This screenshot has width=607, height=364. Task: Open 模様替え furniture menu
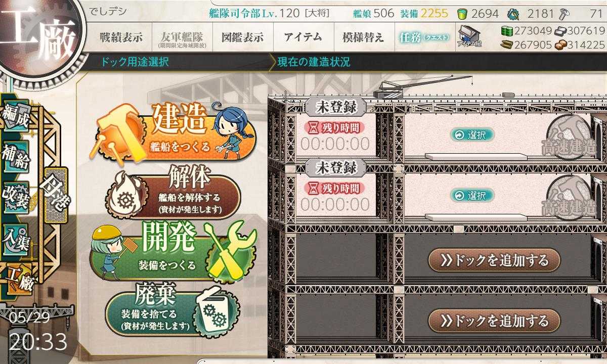(x=363, y=37)
